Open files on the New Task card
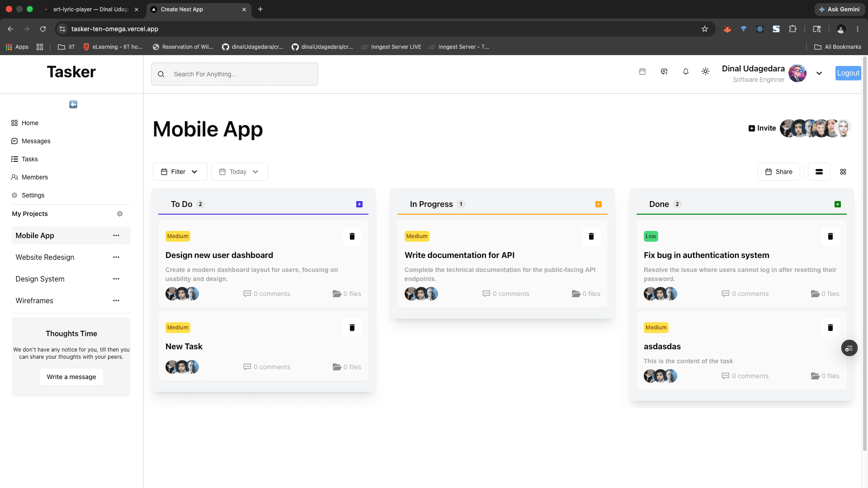The width and height of the screenshot is (868, 488). 347,367
